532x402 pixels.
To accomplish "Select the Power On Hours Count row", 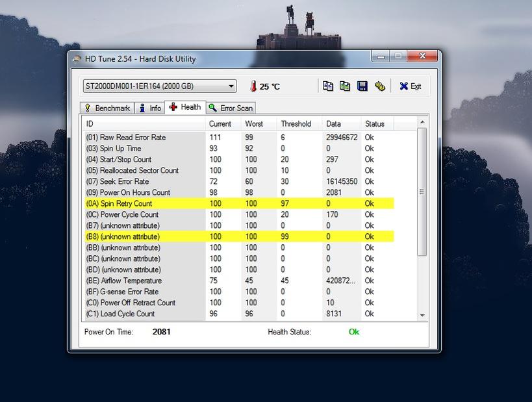I will click(x=238, y=192).
